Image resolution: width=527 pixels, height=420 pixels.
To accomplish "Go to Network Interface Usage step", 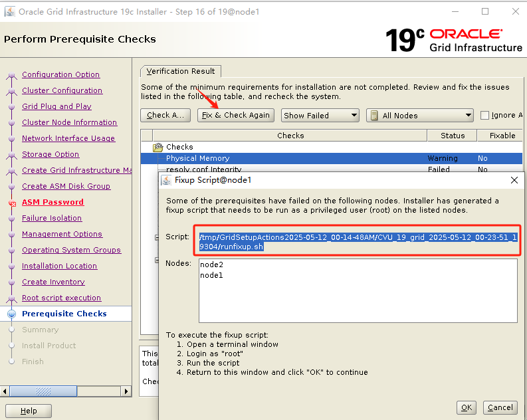I will click(x=68, y=138).
